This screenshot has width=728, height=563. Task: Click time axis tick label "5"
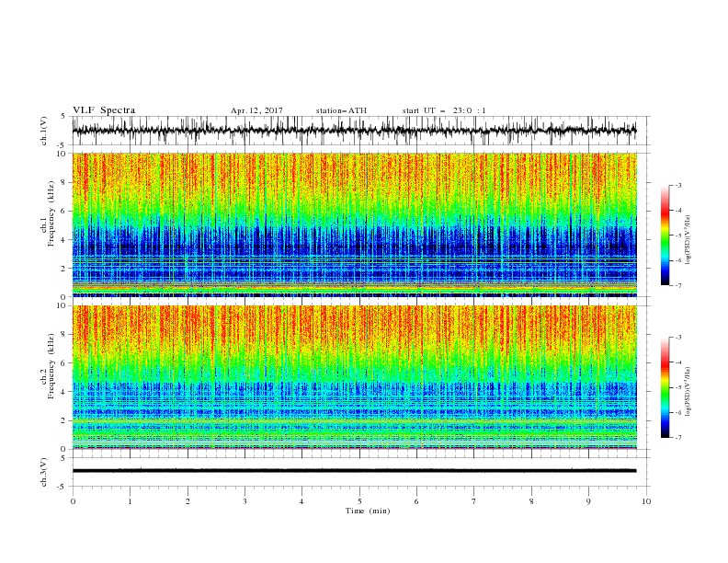coord(359,501)
